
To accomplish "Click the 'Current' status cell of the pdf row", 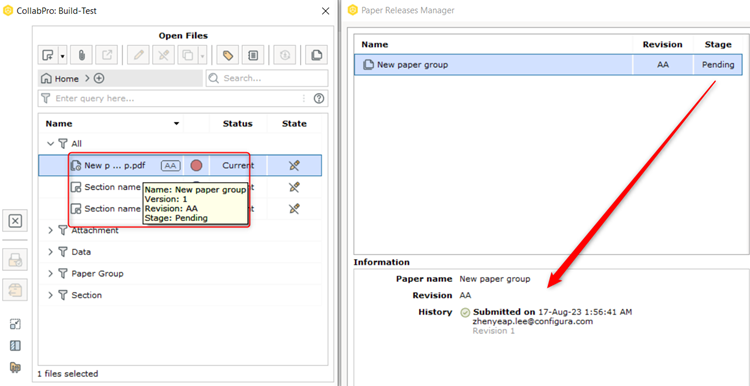I will point(238,165).
